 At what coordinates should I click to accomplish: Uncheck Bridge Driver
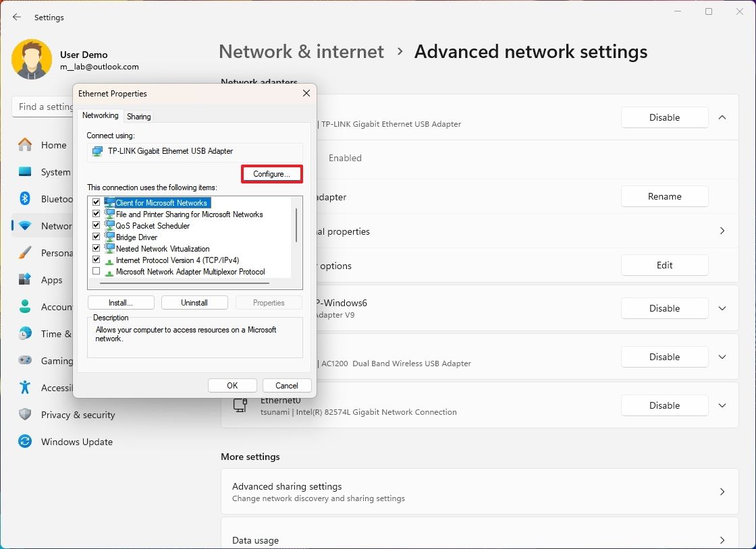(x=96, y=237)
